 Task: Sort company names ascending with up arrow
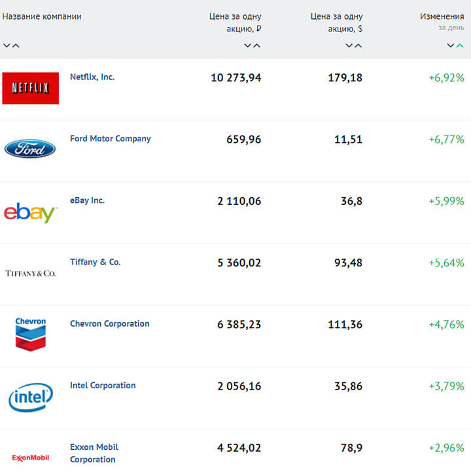[x=16, y=46]
